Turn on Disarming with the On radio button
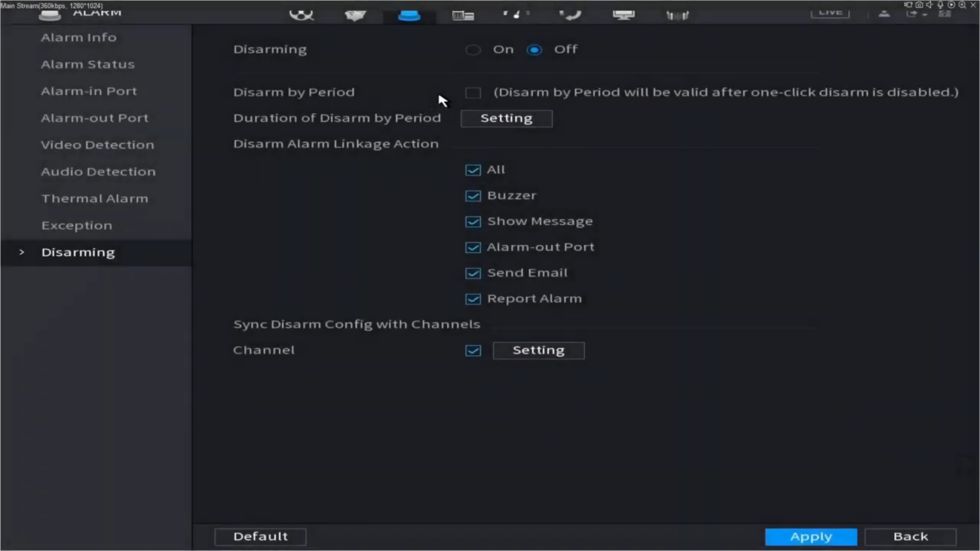This screenshot has height=551, width=980. (473, 49)
